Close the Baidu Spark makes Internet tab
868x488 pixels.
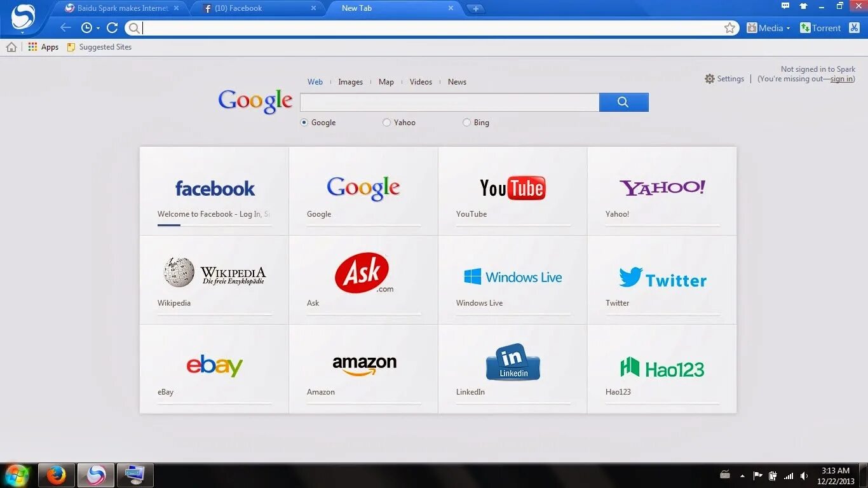[x=176, y=8]
